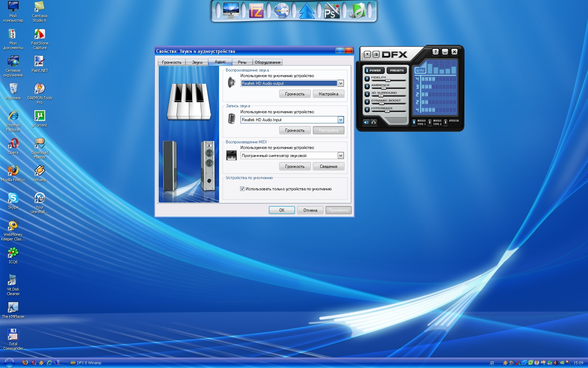Switch to the Оборудование tab
The height and width of the screenshot is (368, 588).
point(267,62)
